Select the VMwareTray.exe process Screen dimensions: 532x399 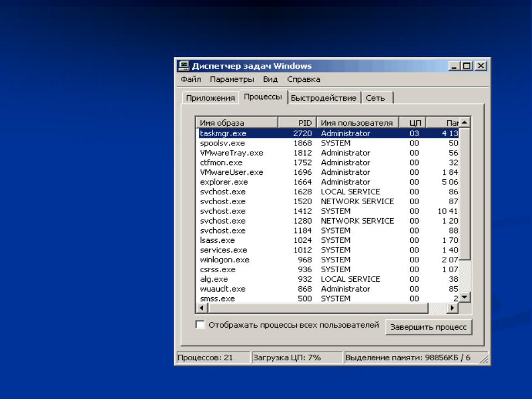click(x=327, y=153)
